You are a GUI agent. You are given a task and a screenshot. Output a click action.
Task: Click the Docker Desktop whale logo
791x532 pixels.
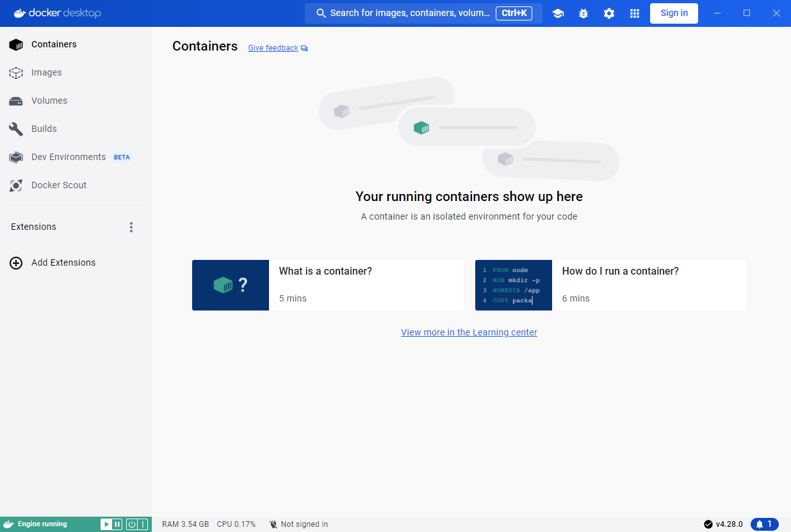point(20,13)
